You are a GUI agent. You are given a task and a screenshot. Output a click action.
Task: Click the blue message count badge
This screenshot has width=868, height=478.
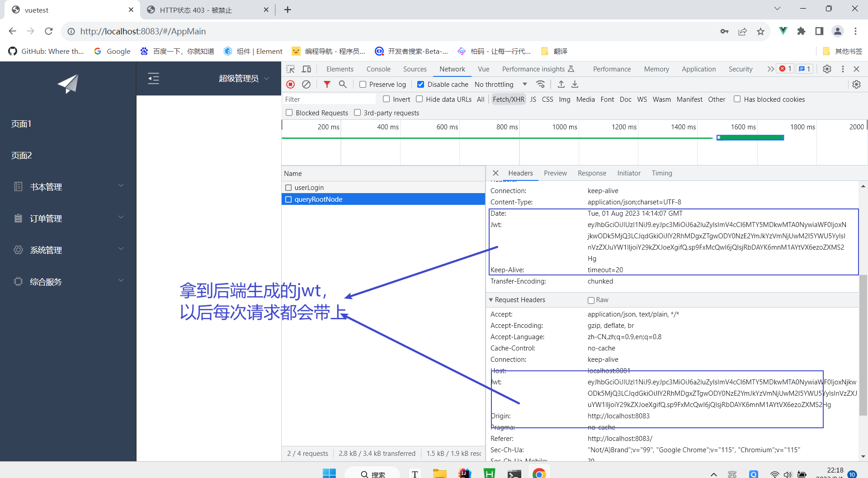804,69
